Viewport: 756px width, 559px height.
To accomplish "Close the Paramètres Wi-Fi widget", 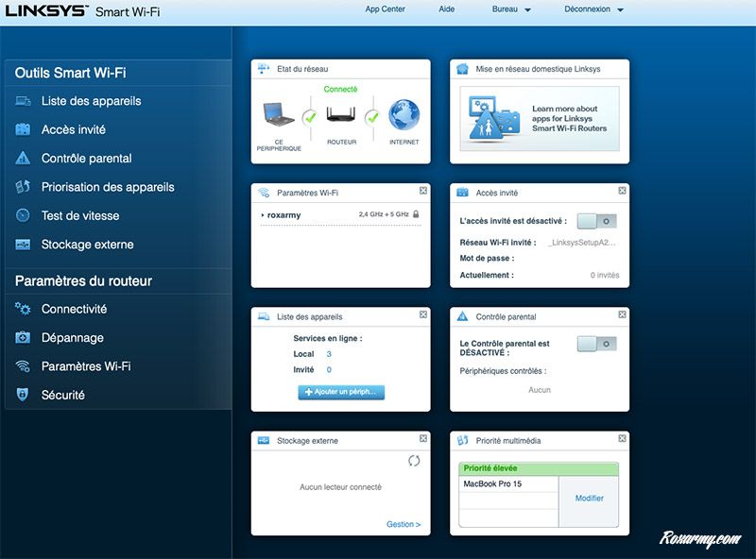I will (x=422, y=191).
